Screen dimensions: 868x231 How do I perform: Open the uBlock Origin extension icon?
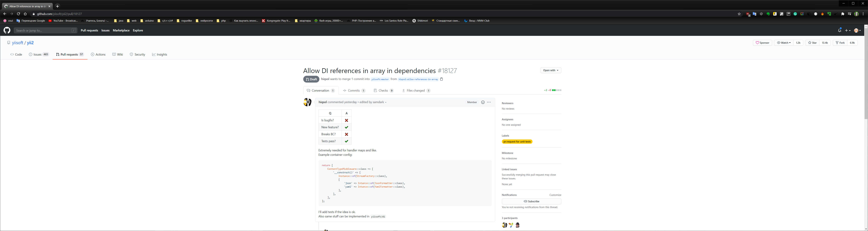tap(748, 14)
